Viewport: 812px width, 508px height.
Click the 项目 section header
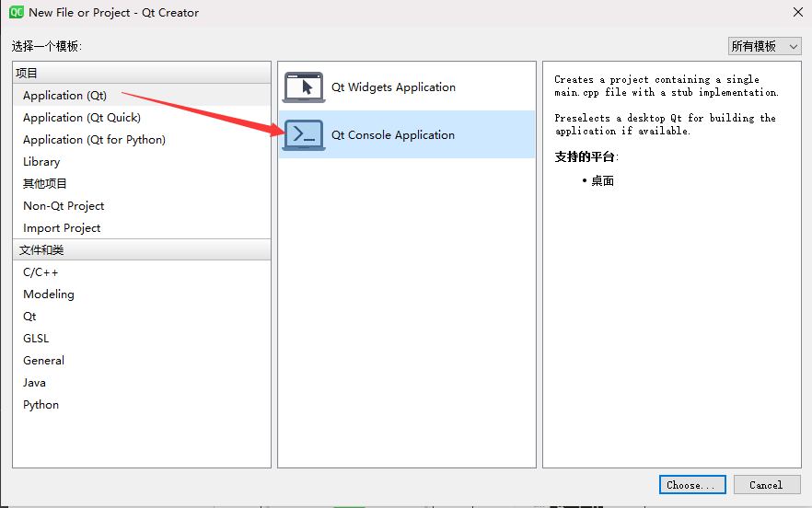point(142,73)
